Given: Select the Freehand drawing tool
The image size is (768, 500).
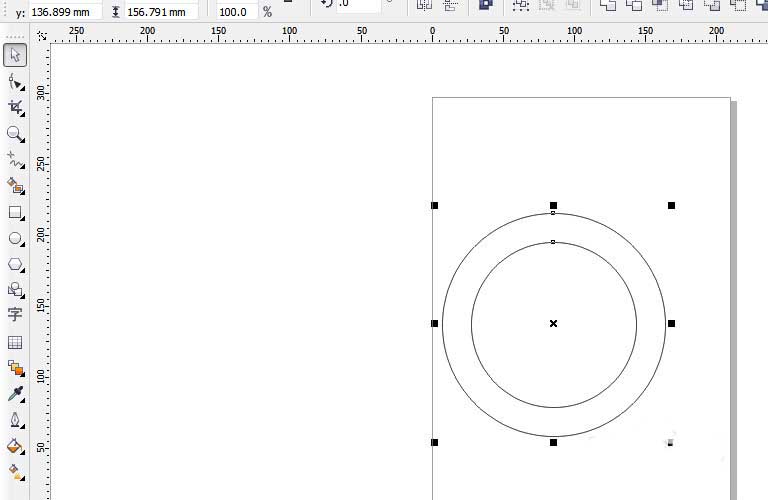Looking at the screenshot, I should point(15,159).
